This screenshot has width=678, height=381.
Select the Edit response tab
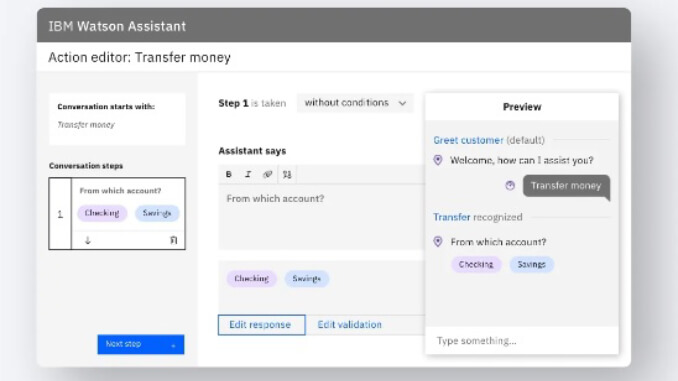(261, 325)
